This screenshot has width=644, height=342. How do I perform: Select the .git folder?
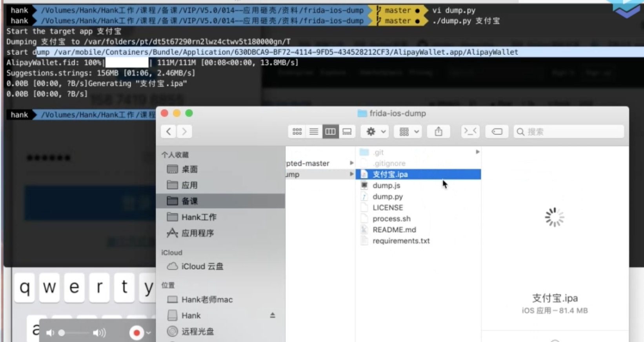point(418,152)
